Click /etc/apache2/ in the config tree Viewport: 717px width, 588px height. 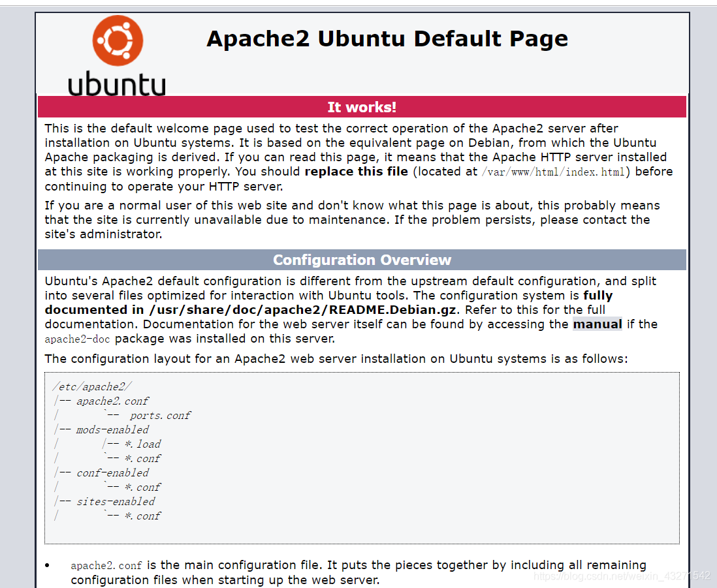(92, 386)
